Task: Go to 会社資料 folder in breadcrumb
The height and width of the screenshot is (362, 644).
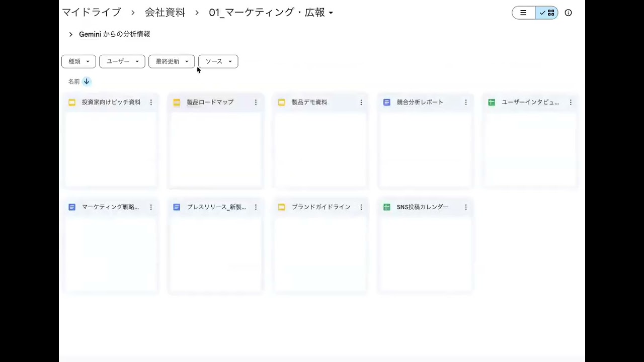Action: click(165, 13)
